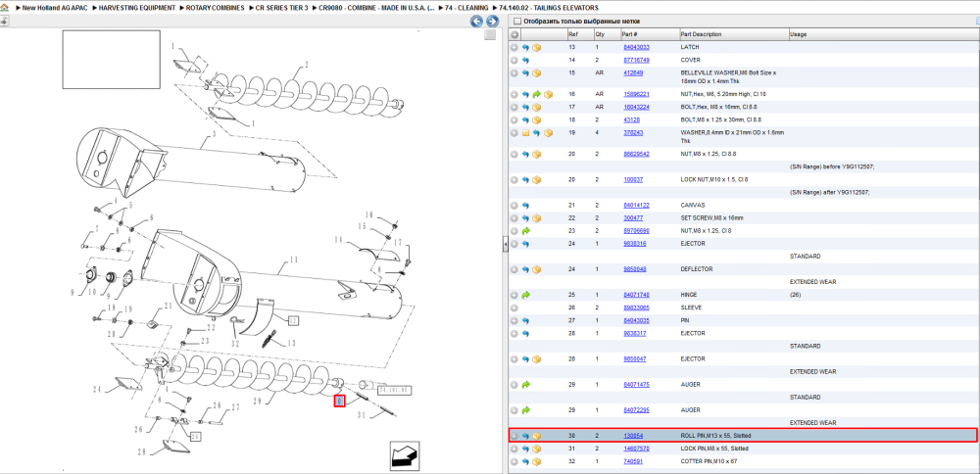Open previous diagram with left arrow button

[x=476, y=22]
